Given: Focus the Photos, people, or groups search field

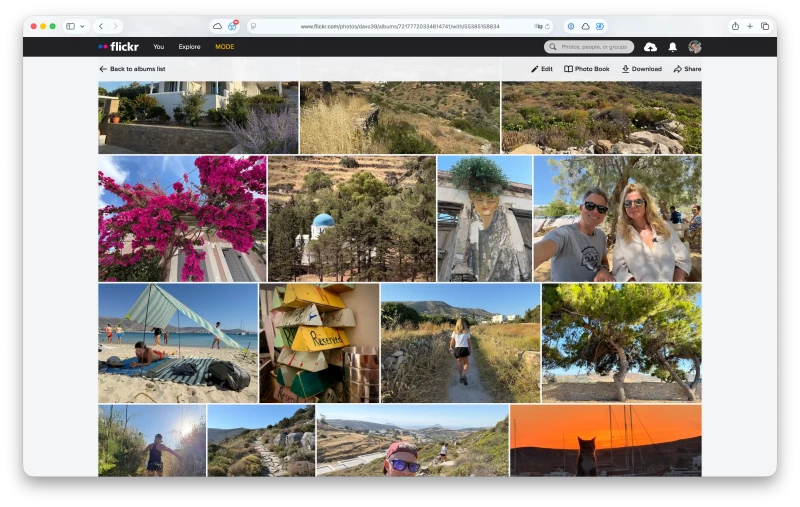Looking at the screenshot, I should [589, 47].
